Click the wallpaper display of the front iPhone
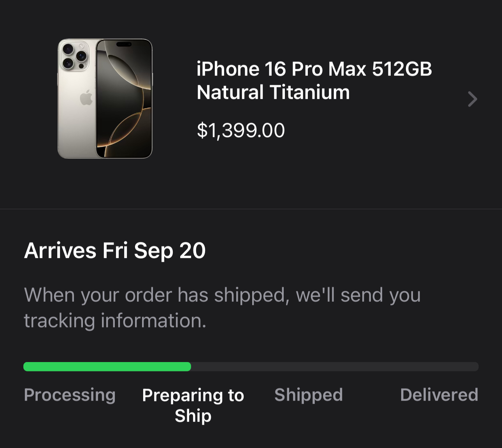The image size is (502, 448). pyautogui.click(x=124, y=105)
